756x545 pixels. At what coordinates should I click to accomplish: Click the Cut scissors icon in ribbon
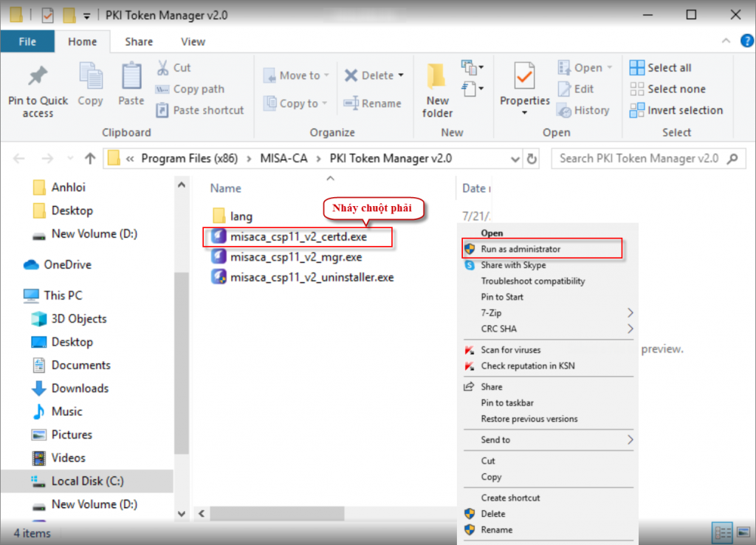pyautogui.click(x=163, y=67)
